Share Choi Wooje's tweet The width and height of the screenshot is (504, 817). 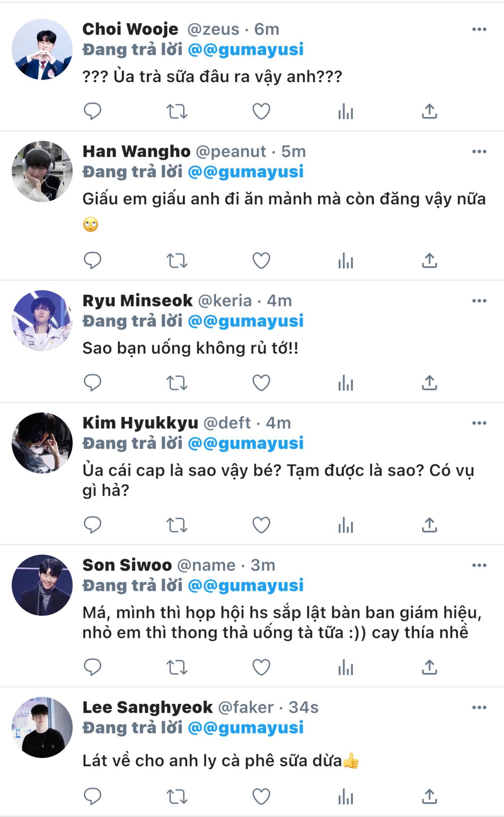pos(430,111)
